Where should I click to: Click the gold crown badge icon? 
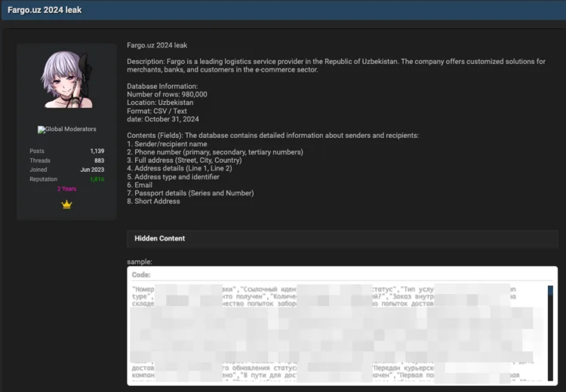tap(66, 204)
